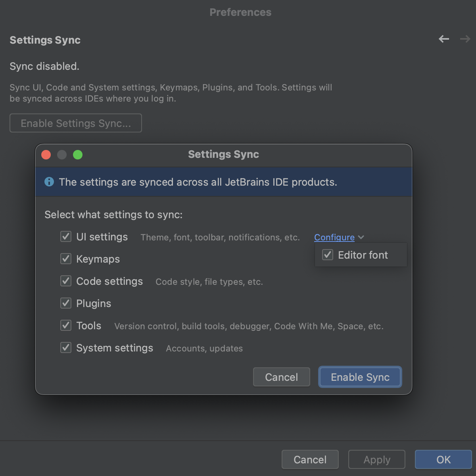Click Cancel in the Preferences footer

310,459
